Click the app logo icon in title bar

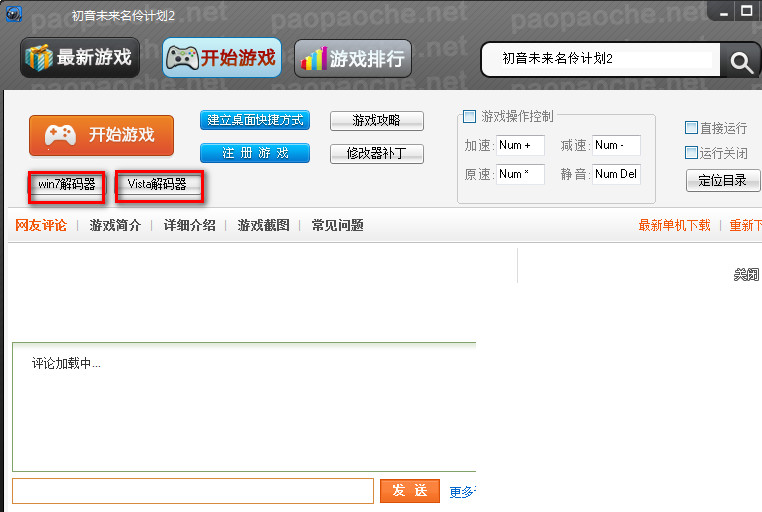pos(14,14)
